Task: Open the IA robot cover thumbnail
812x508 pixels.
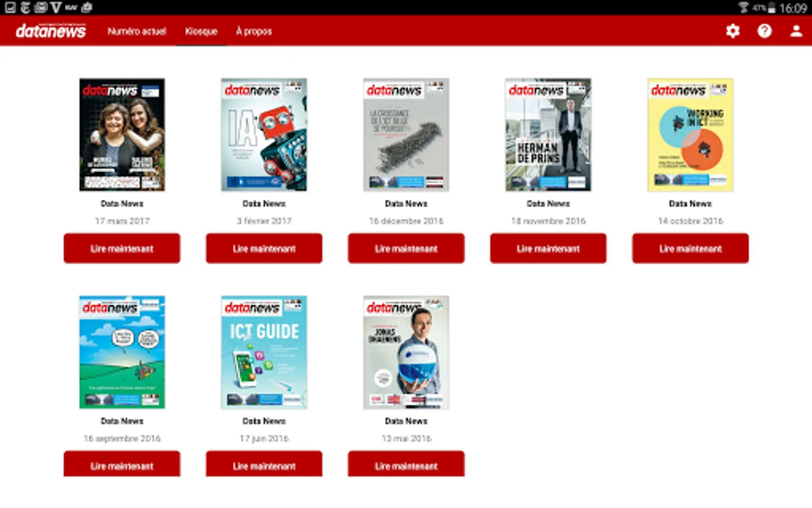Action: point(264,134)
